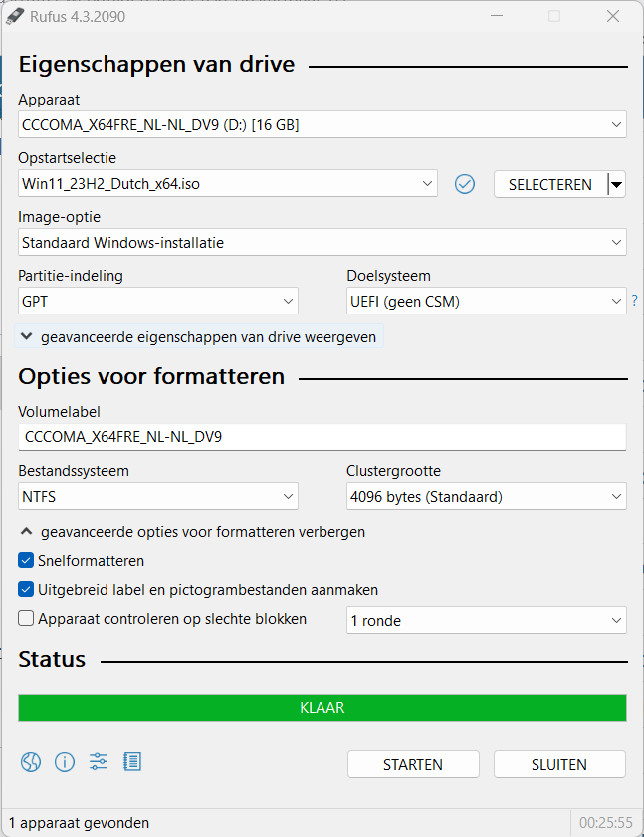Click the Volumelabel text field
Screen dimensions: 644x837
[x=322, y=437]
